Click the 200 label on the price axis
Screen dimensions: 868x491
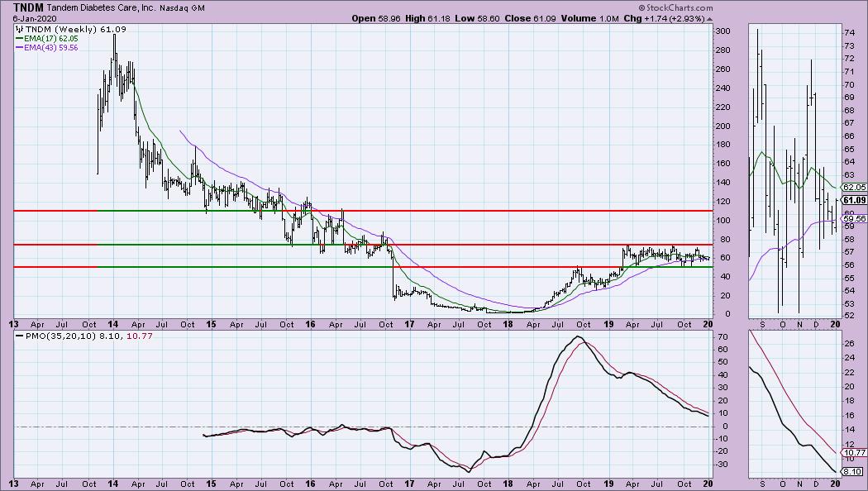pos(722,126)
